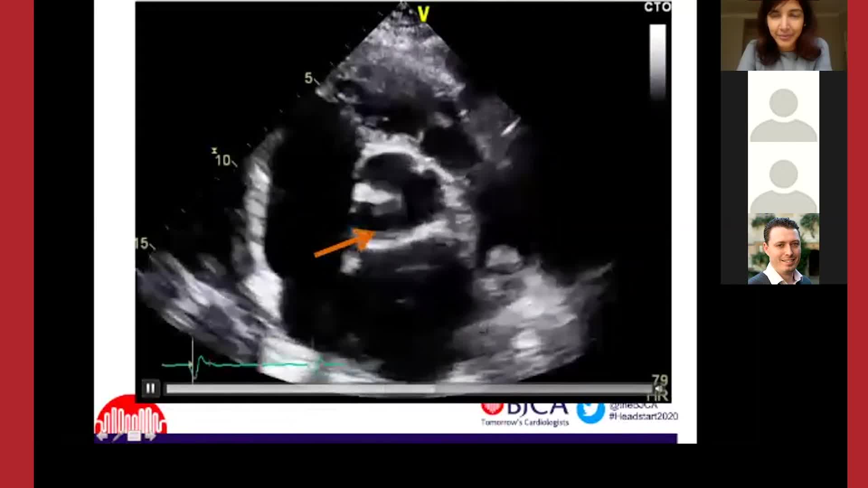Select the woman presenter's video thumbnail
The image size is (868, 488).
click(x=783, y=35)
